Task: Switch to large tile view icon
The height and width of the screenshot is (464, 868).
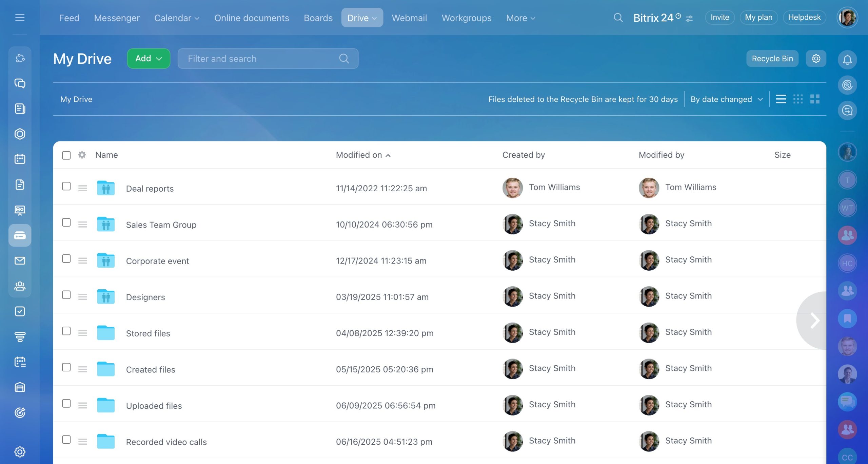Action: 815,99
